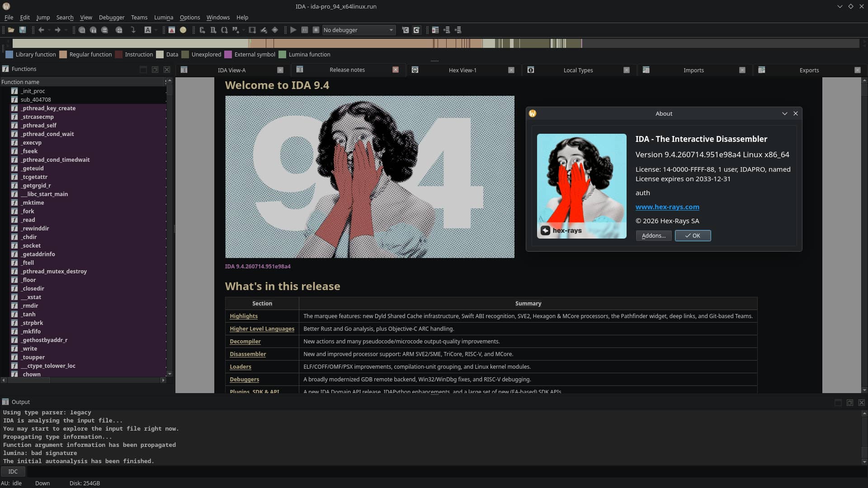Screen dimensions: 868x488
Task: Expand the dropdown next to the 'A' search icon
Action: [x=156, y=30]
